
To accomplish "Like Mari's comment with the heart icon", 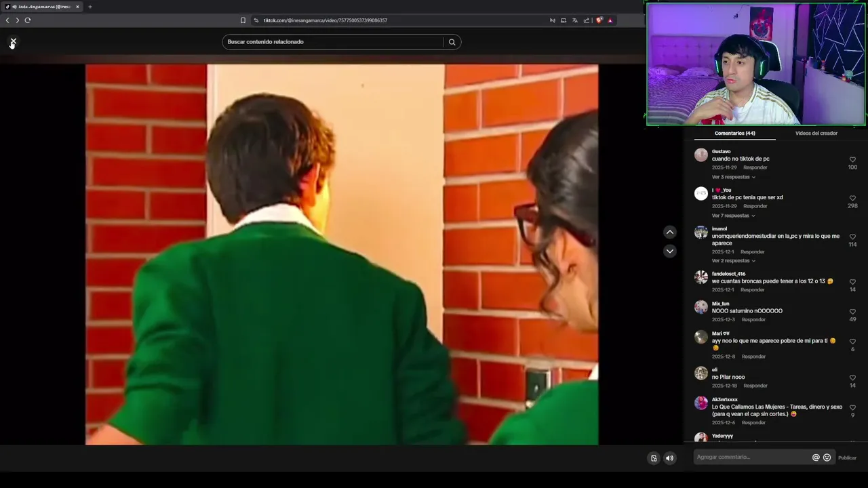I will pos(852,342).
